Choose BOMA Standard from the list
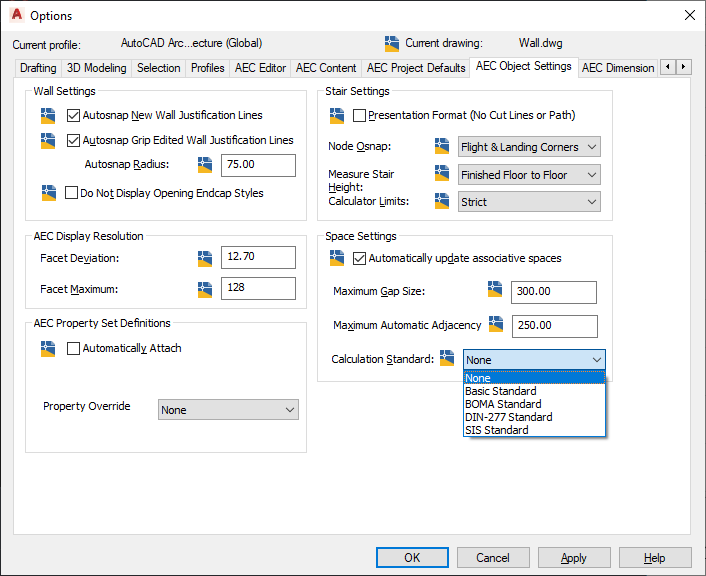Image resolution: width=706 pixels, height=576 pixels. click(x=534, y=404)
